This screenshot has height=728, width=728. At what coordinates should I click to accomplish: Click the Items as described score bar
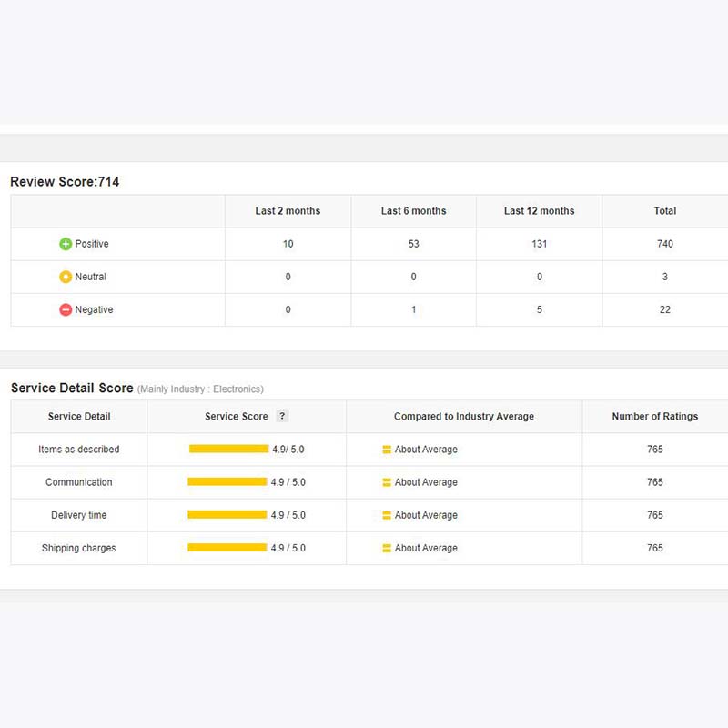pyautogui.click(x=228, y=449)
